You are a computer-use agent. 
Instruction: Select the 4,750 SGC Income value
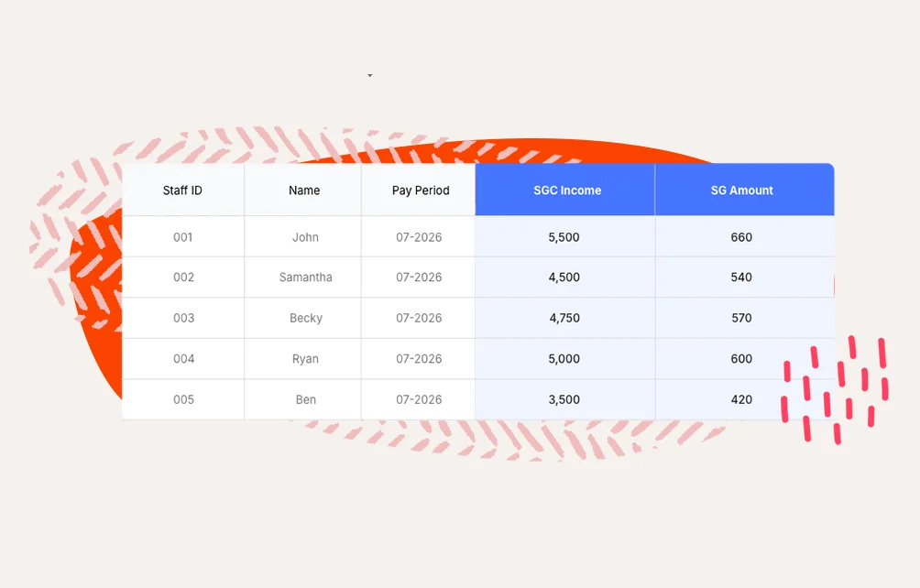pyautogui.click(x=564, y=318)
